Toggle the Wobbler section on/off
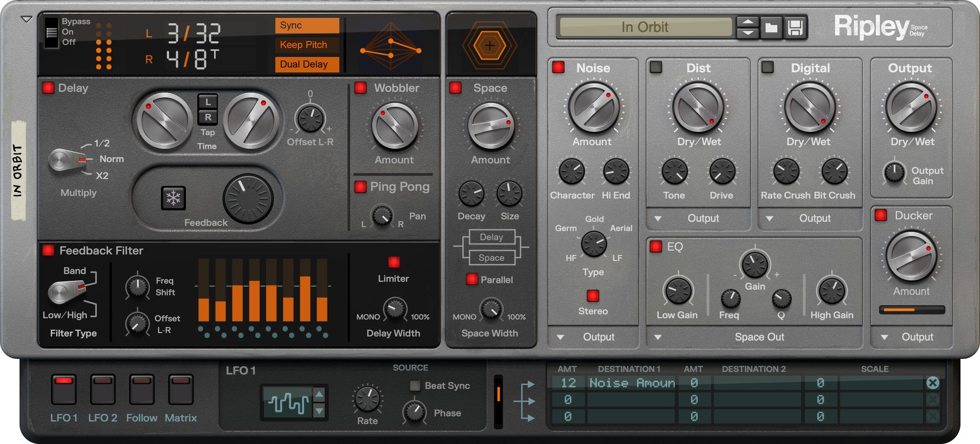 tap(360, 88)
